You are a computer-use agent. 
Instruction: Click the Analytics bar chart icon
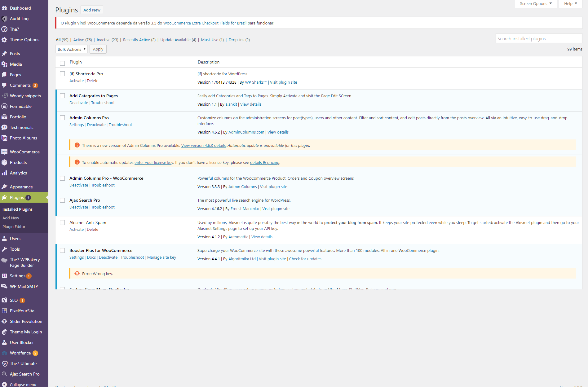pyautogui.click(x=4, y=173)
